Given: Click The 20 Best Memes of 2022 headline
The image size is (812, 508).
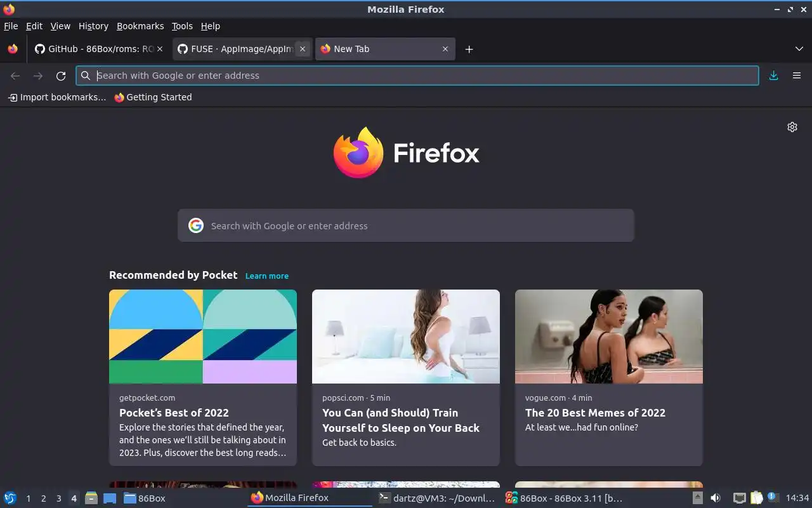Looking at the screenshot, I should point(595,413).
